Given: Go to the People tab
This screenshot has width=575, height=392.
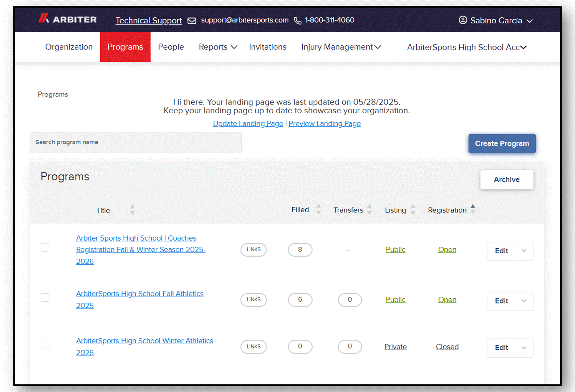Looking at the screenshot, I should 171,47.
